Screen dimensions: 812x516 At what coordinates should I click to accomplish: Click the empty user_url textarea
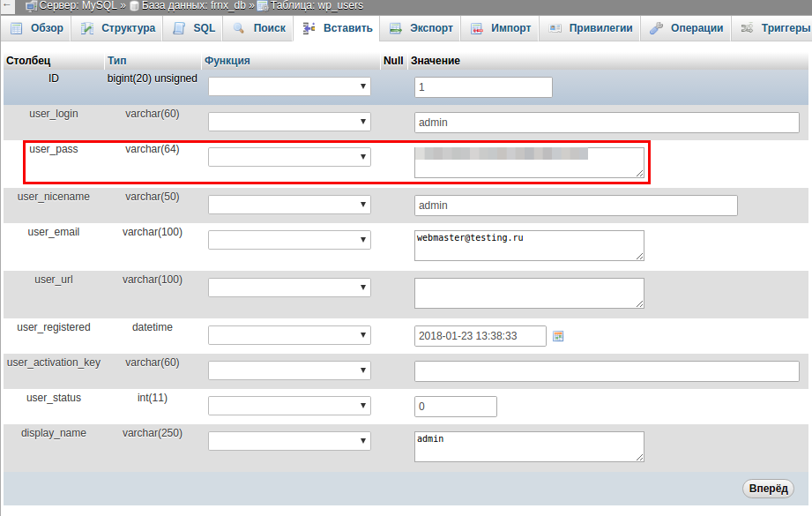tap(529, 293)
